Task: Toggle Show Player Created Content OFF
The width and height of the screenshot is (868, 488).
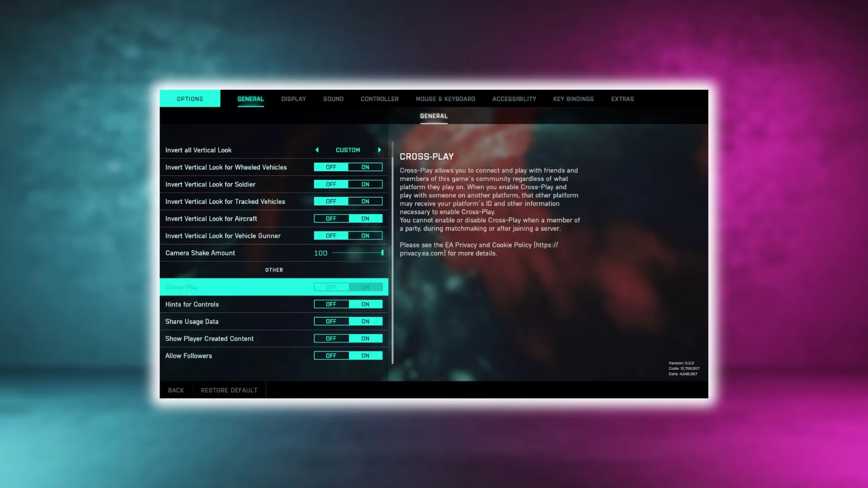Action: (331, 338)
